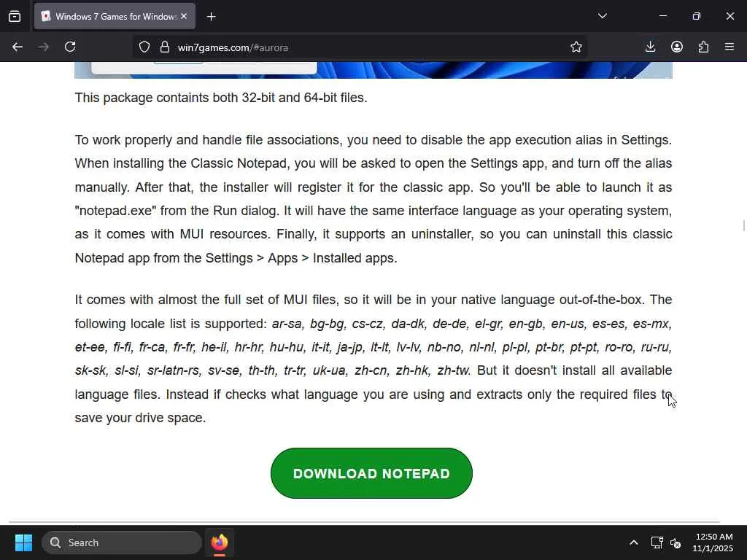Select the Windows 7 Games tab
The image size is (747, 560).
pyautogui.click(x=115, y=16)
